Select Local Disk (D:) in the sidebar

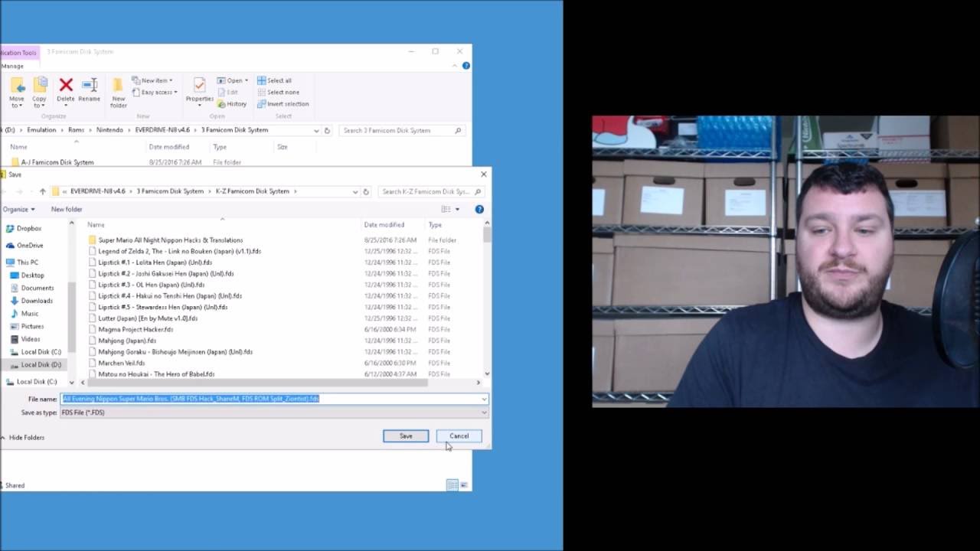(36, 364)
